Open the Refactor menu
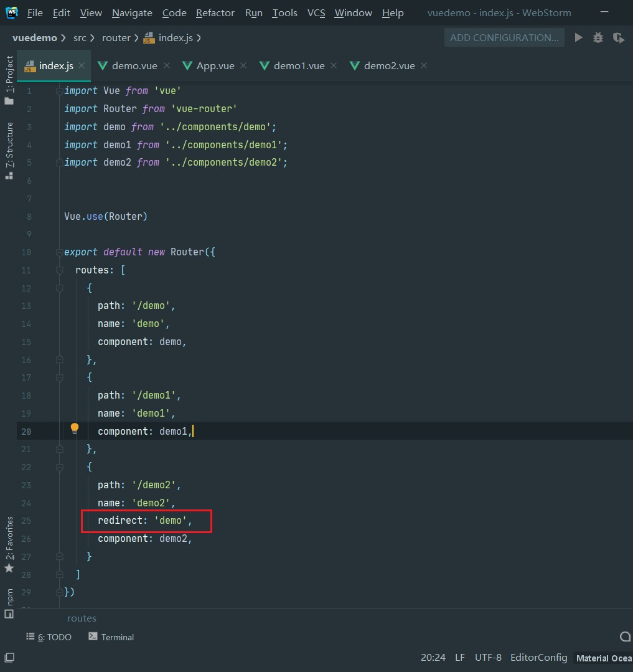The width and height of the screenshot is (633, 672). click(x=215, y=13)
